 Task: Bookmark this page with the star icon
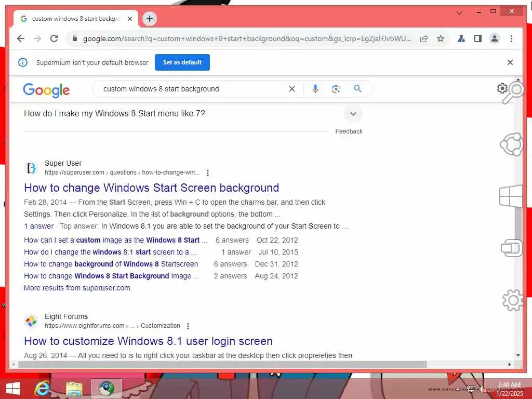click(x=441, y=38)
